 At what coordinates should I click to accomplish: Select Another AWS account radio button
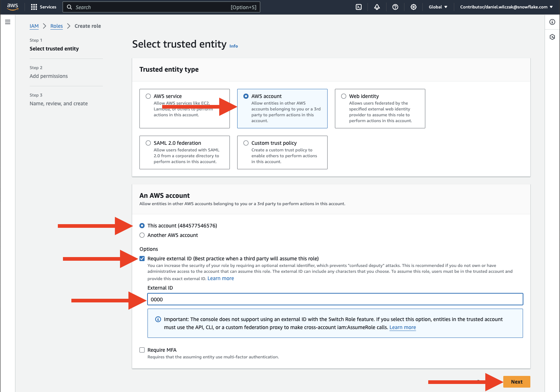point(142,235)
